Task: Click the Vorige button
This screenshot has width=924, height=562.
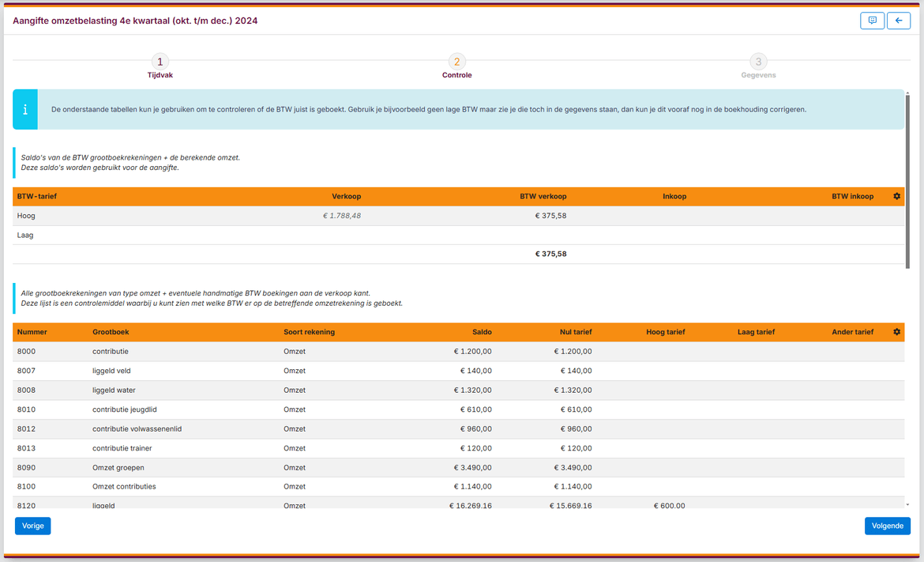Action: [x=33, y=526]
